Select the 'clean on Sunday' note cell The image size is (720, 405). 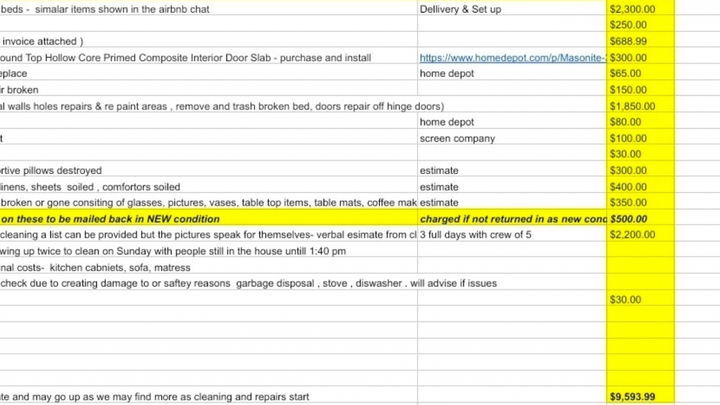point(208,251)
